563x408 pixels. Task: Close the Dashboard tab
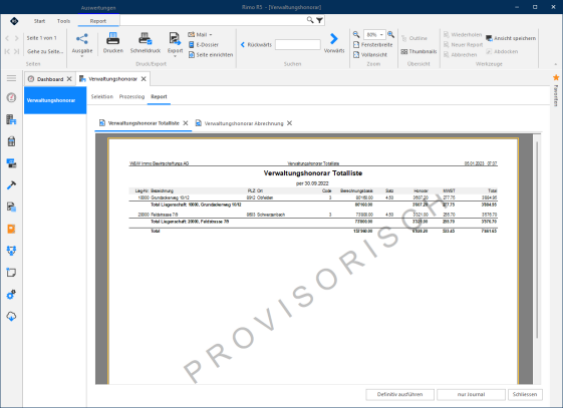point(69,79)
